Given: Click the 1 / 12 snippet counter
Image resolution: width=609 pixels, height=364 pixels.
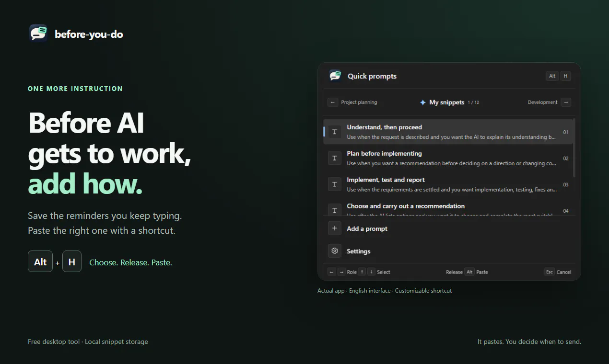Looking at the screenshot, I should pos(474,102).
